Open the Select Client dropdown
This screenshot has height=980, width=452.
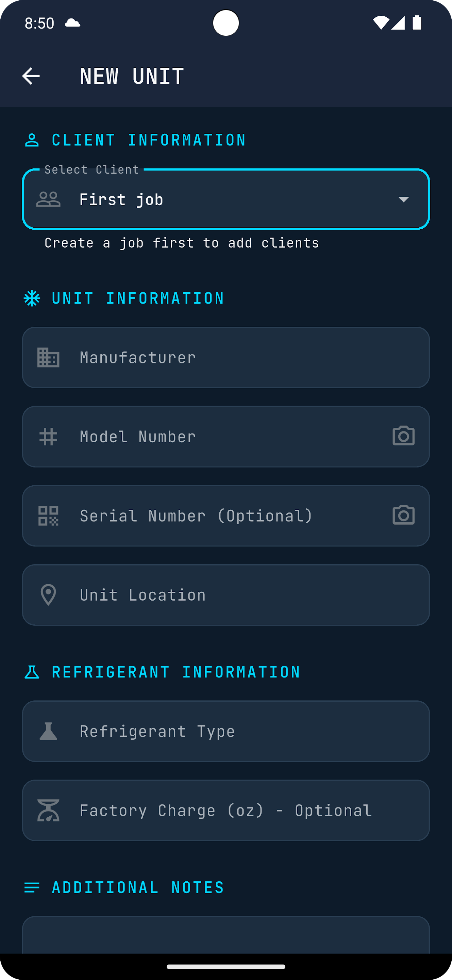pos(226,199)
